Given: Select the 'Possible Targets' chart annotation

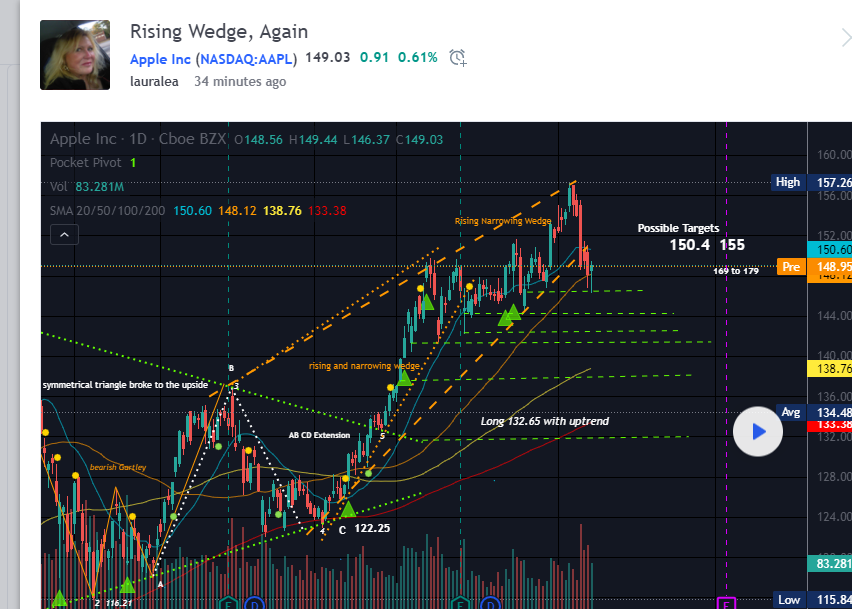Looking at the screenshot, I should [x=678, y=228].
